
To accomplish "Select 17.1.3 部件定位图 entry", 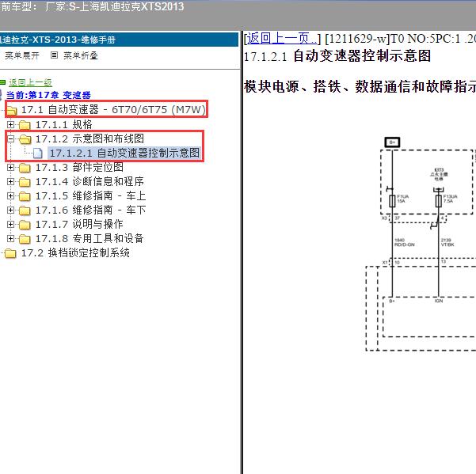I will 79,167.
